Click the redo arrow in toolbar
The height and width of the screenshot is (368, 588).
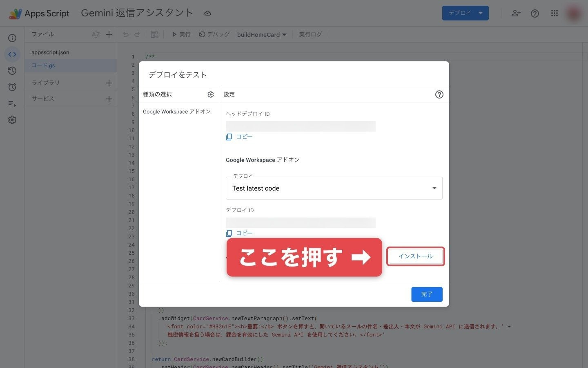[x=137, y=34]
